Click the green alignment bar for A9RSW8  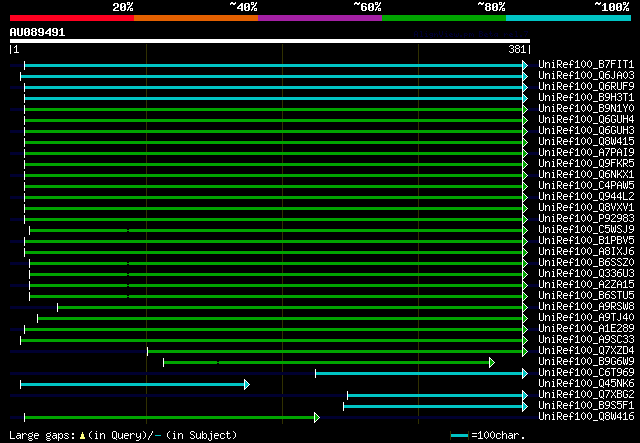(290, 307)
